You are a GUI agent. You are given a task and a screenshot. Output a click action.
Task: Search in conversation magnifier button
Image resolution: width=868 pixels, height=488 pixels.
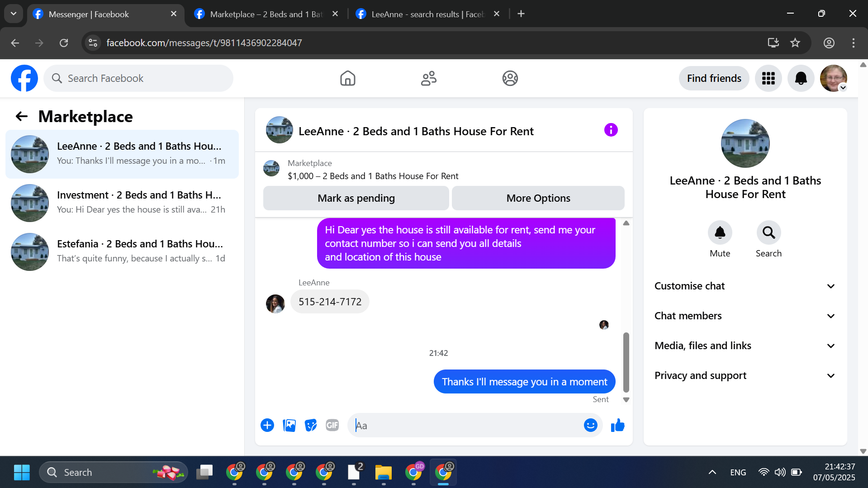768,232
